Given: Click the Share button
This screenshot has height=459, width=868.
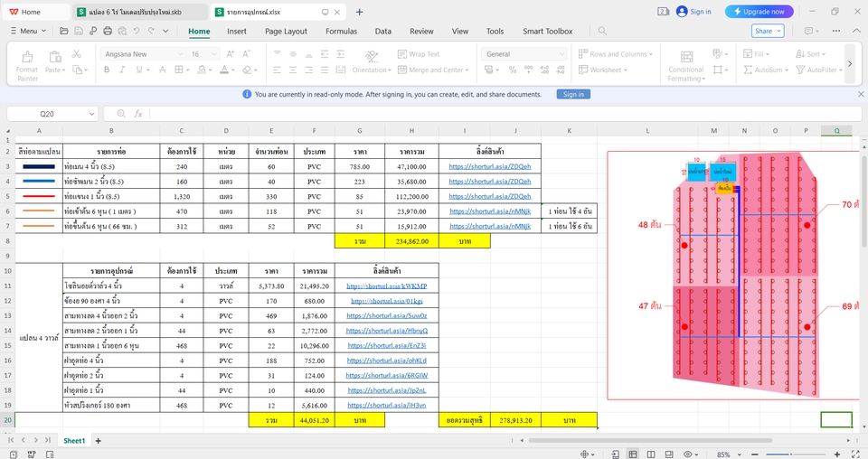Looking at the screenshot, I should [768, 31].
